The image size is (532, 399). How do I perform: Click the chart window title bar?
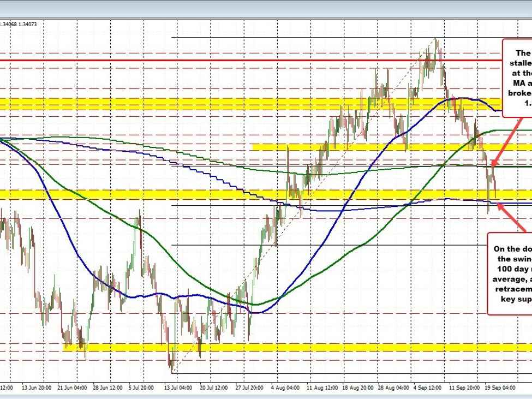pos(266,8)
